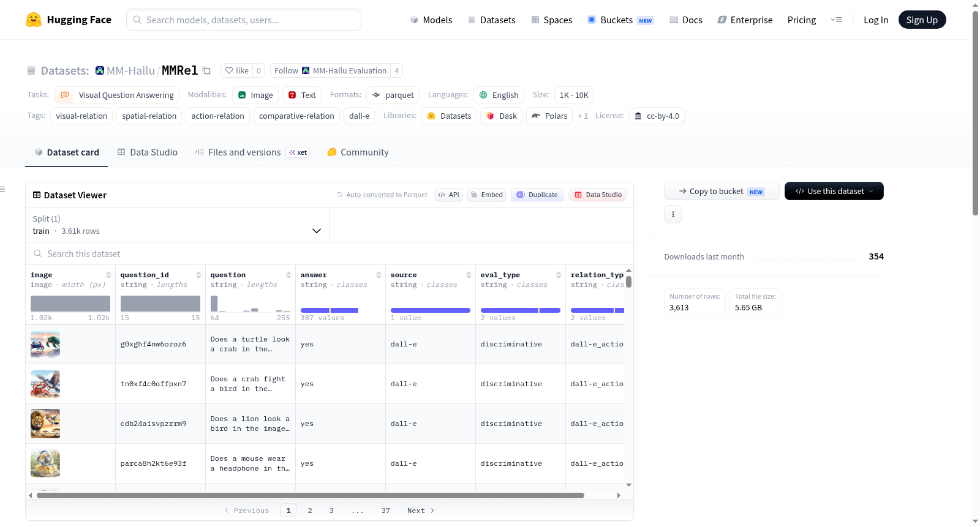Click the horizontal scrollbar of the table

310,495
